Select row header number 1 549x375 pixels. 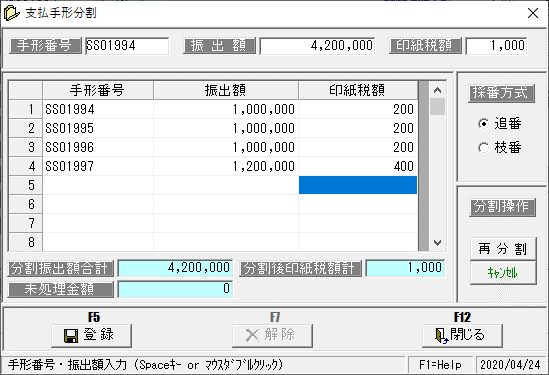[x=26, y=109]
